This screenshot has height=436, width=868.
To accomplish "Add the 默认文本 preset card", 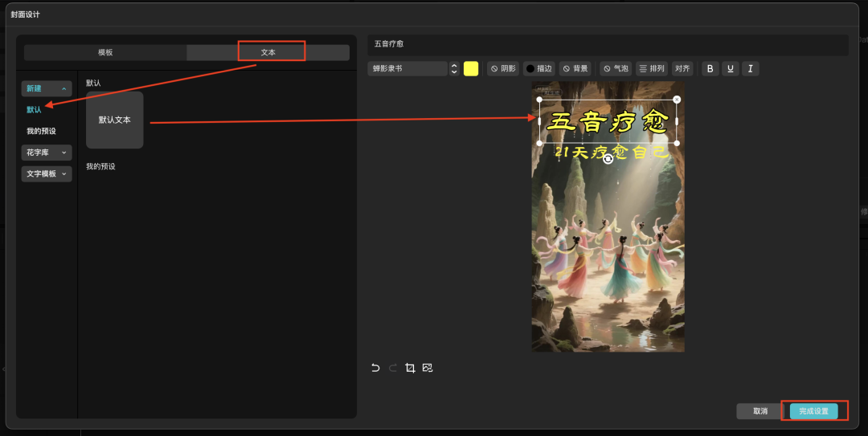I will [115, 120].
